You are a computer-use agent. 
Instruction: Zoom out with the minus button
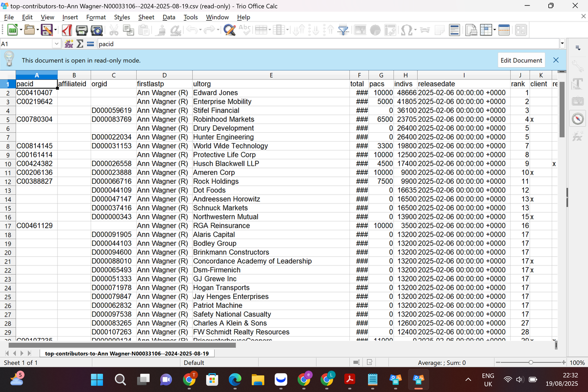click(498, 363)
